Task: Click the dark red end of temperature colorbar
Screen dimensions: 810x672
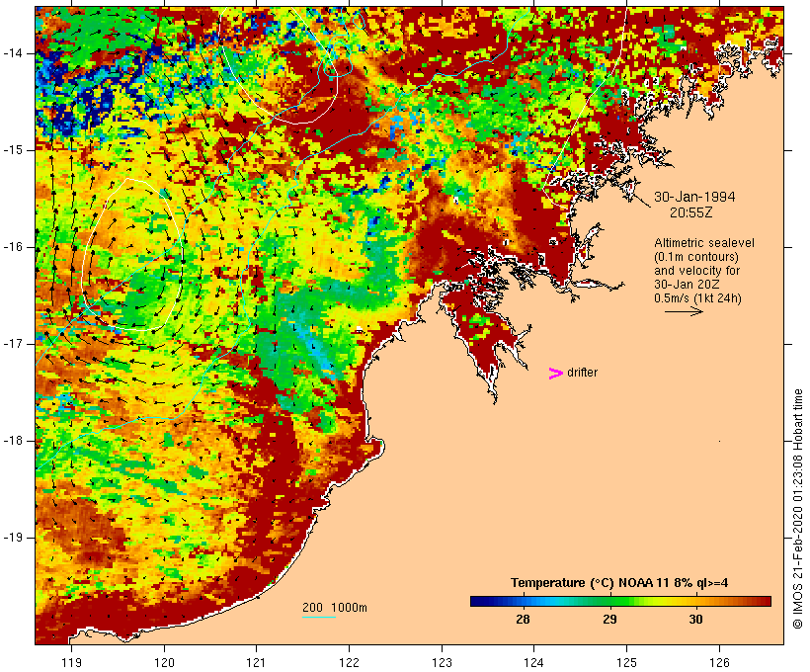Action: point(764,601)
